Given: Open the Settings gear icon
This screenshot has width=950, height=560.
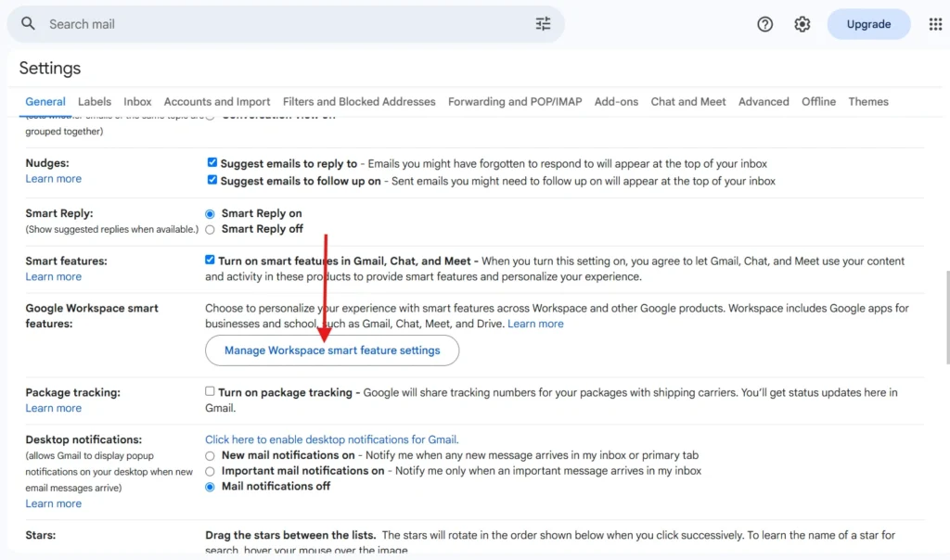Looking at the screenshot, I should point(802,24).
